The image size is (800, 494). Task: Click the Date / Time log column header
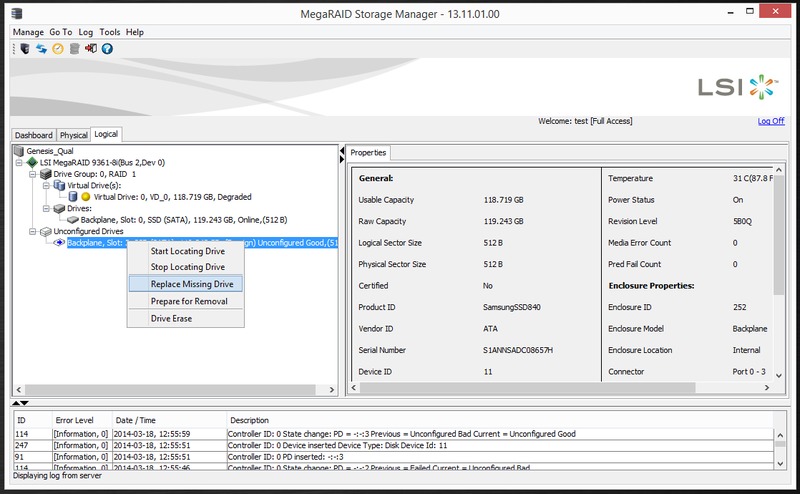pyautogui.click(x=138, y=420)
